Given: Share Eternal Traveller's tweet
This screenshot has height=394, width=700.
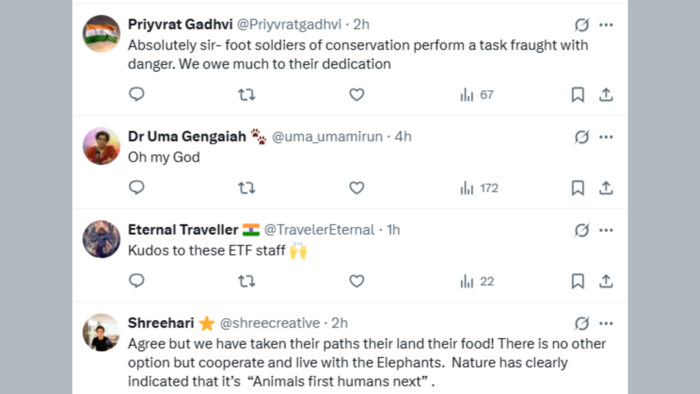Looking at the screenshot, I should (606, 281).
